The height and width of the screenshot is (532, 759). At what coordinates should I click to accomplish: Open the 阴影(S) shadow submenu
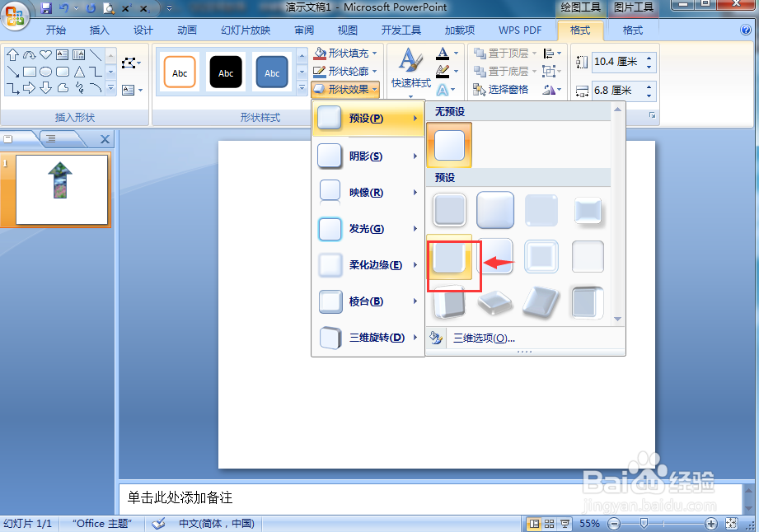click(x=368, y=156)
